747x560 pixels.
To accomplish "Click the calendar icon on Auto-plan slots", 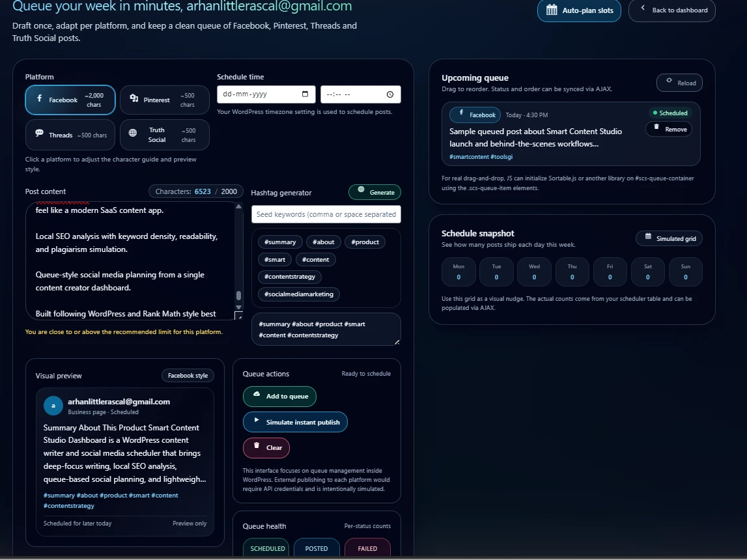I will pyautogui.click(x=551, y=10).
